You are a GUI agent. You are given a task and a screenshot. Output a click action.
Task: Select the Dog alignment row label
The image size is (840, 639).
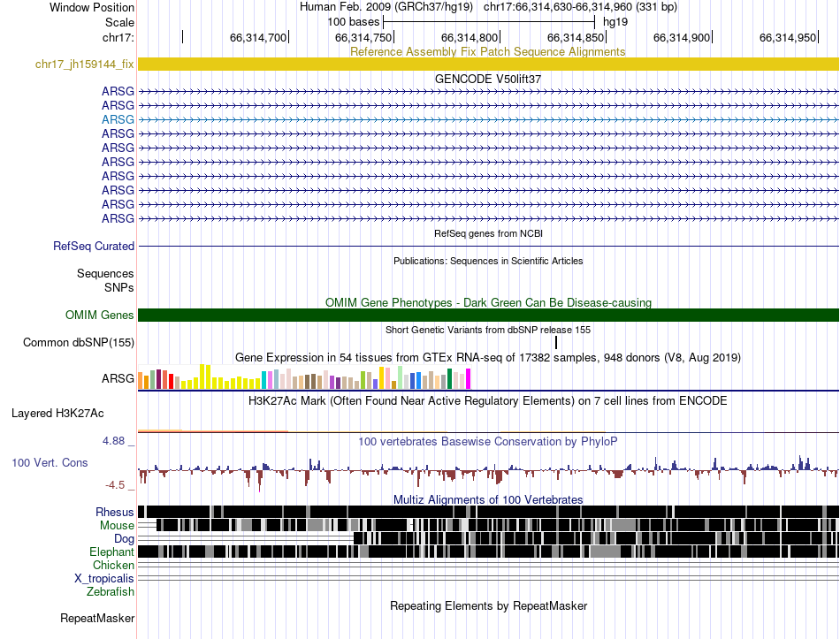[124, 539]
